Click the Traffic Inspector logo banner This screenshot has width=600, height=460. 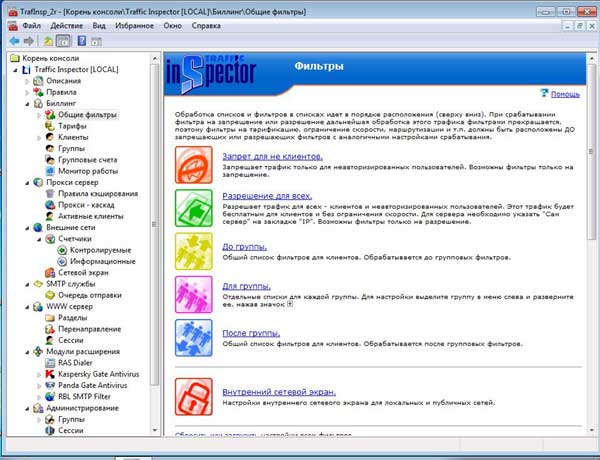pos(211,74)
